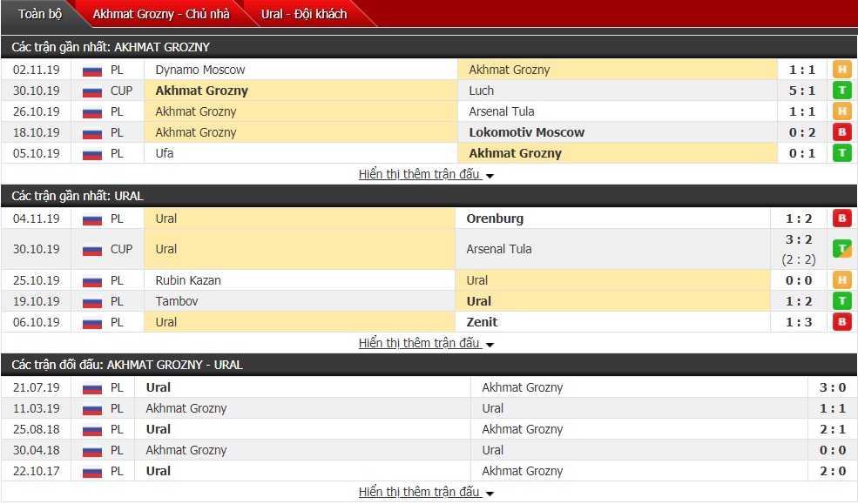This screenshot has width=858, height=504.
Task: Click CUP label in Luch row
Action: (x=121, y=91)
